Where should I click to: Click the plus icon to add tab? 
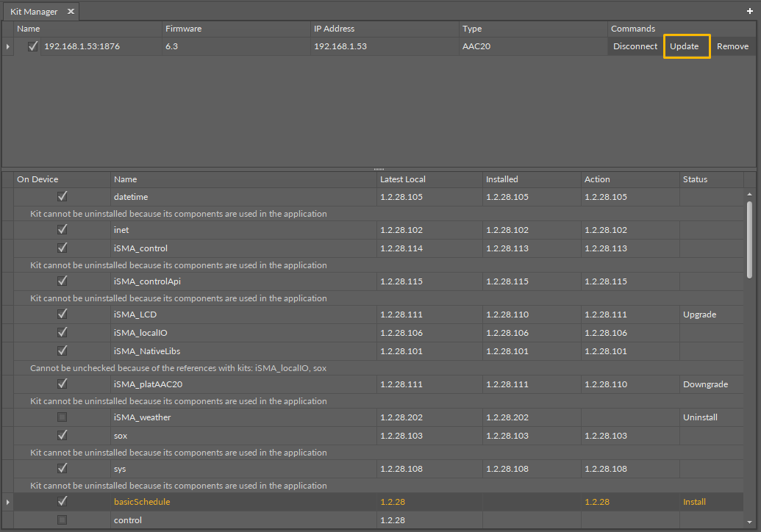(x=749, y=12)
